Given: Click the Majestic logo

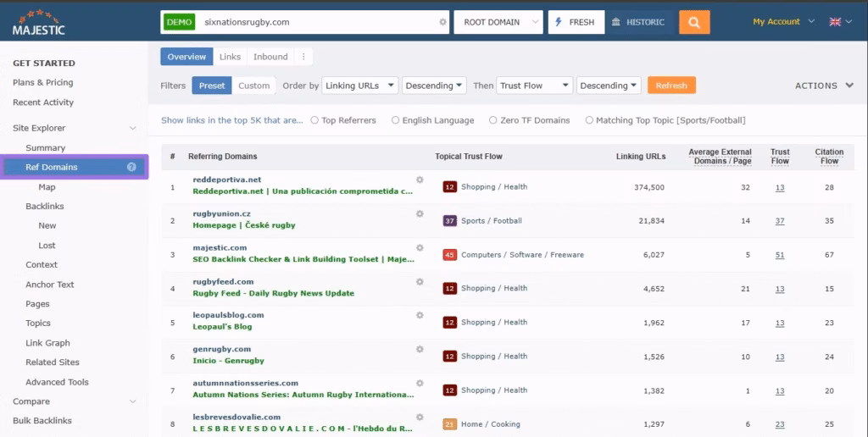Looking at the screenshot, I should tap(38, 23).
